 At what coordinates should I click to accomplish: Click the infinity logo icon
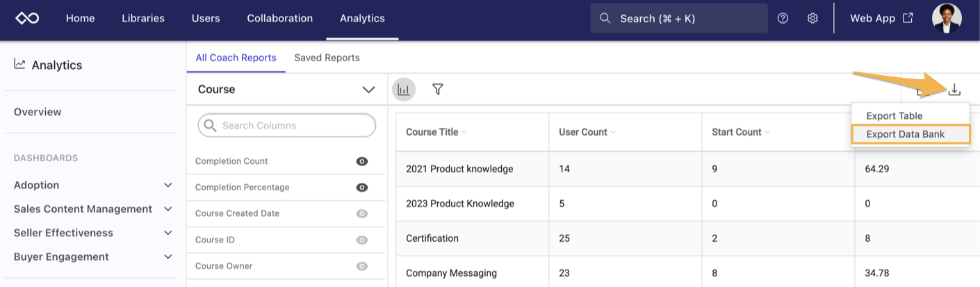[27, 19]
